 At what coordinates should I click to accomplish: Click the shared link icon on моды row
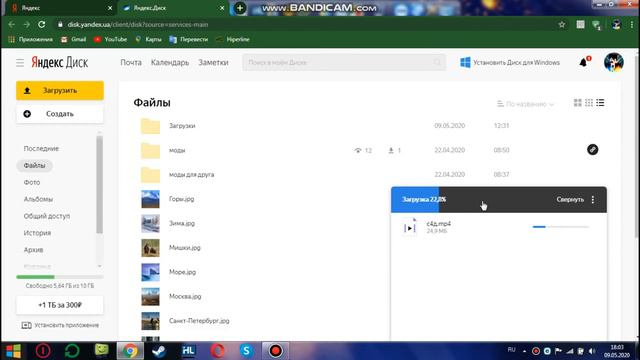pyautogui.click(x=593, y=150)
